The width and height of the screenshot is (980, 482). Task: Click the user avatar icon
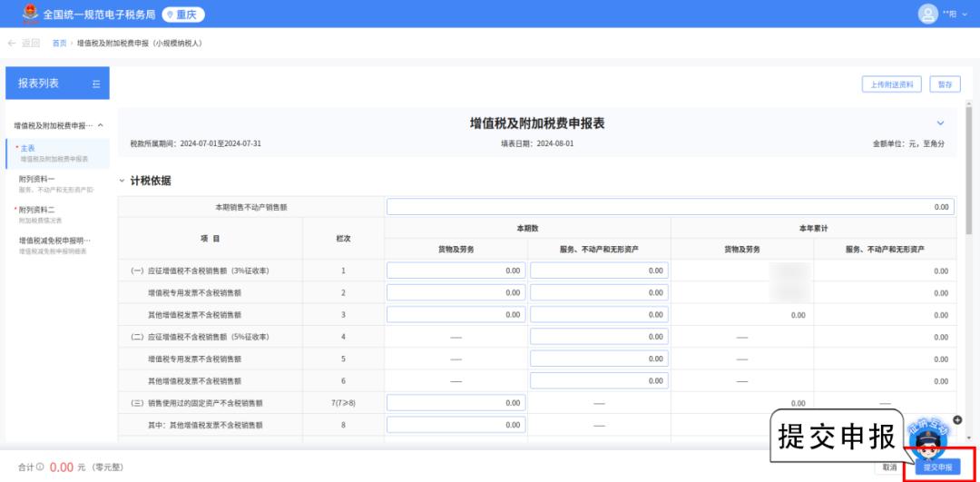click(927, 14)
